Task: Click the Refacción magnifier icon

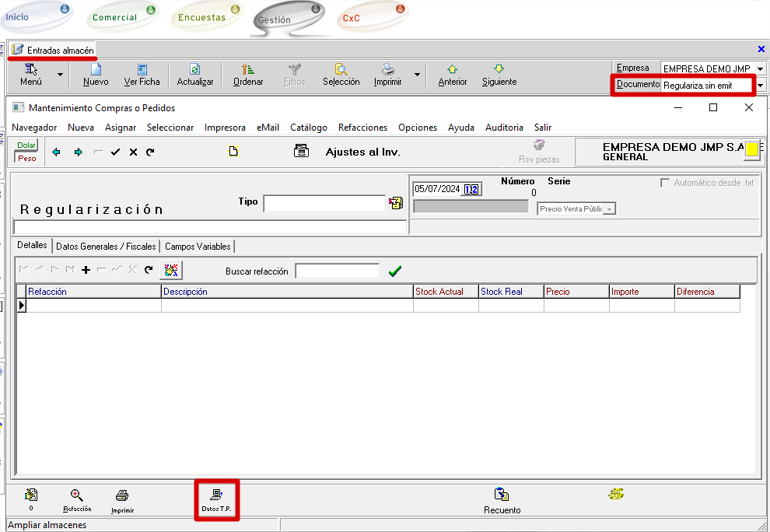Action: 76,495
